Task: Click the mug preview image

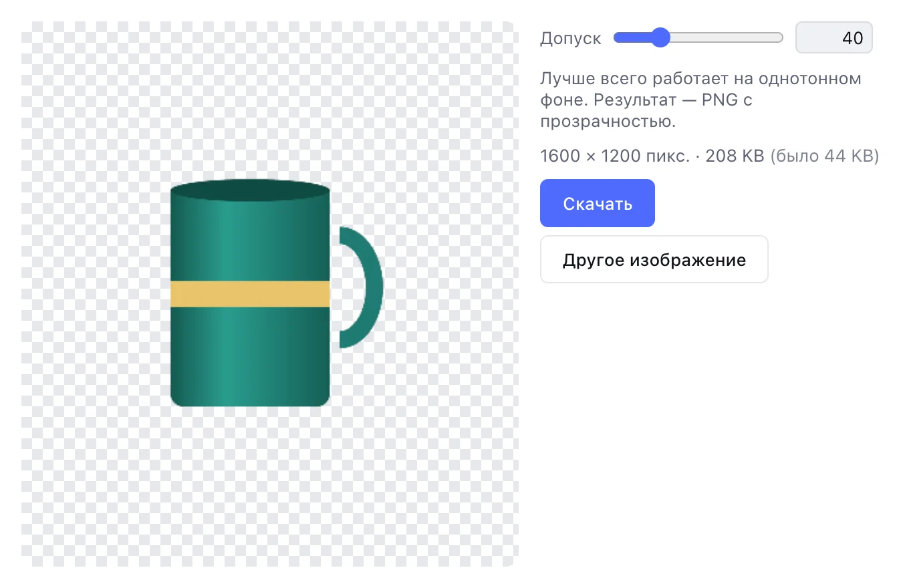Action: point(270,294)
